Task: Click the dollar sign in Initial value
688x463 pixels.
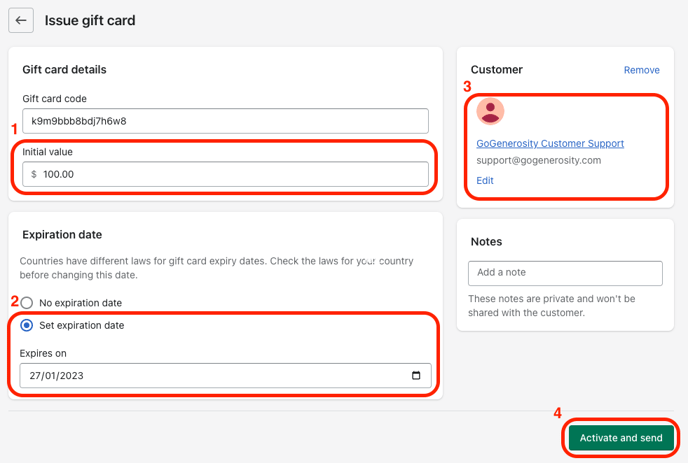Action: tap(34, 174)
